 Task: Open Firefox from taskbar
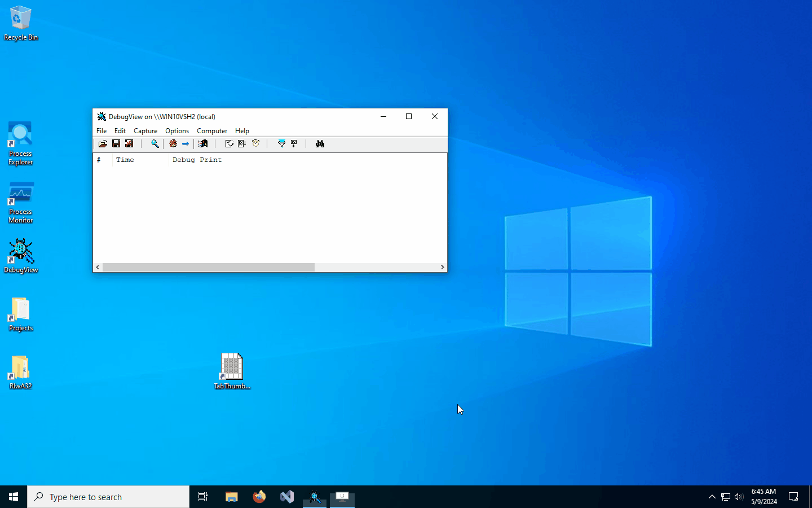[x=259, y=497]
